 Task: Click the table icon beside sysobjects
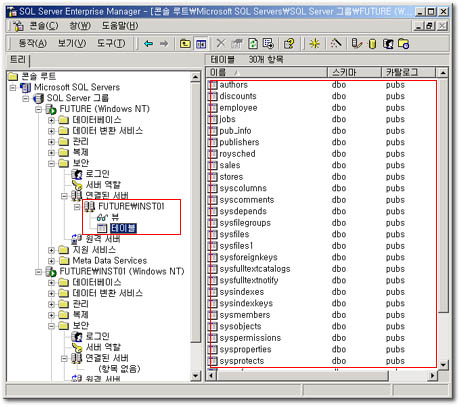(x=212, y=326)
